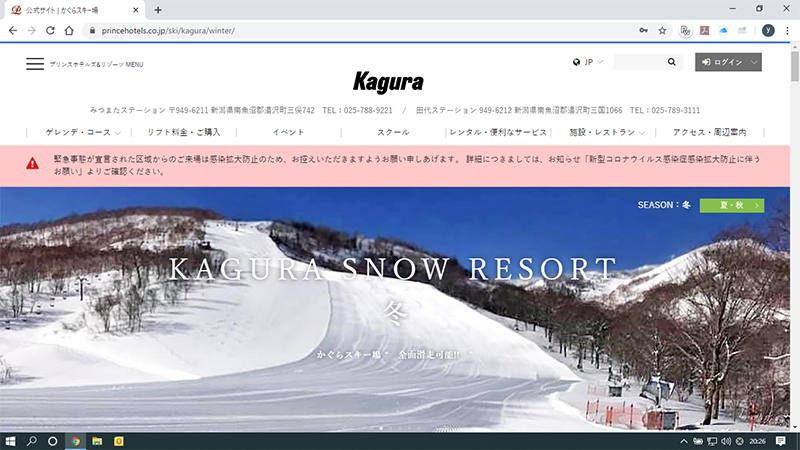Open the Windows Start menu
The height and width of the screenshot is (450, 800).
point(10,441)
